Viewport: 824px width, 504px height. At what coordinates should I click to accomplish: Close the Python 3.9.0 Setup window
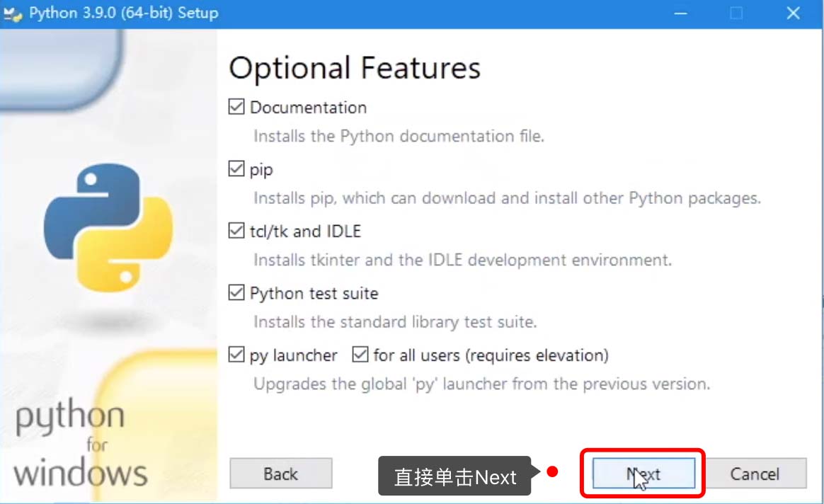point(793,13)
